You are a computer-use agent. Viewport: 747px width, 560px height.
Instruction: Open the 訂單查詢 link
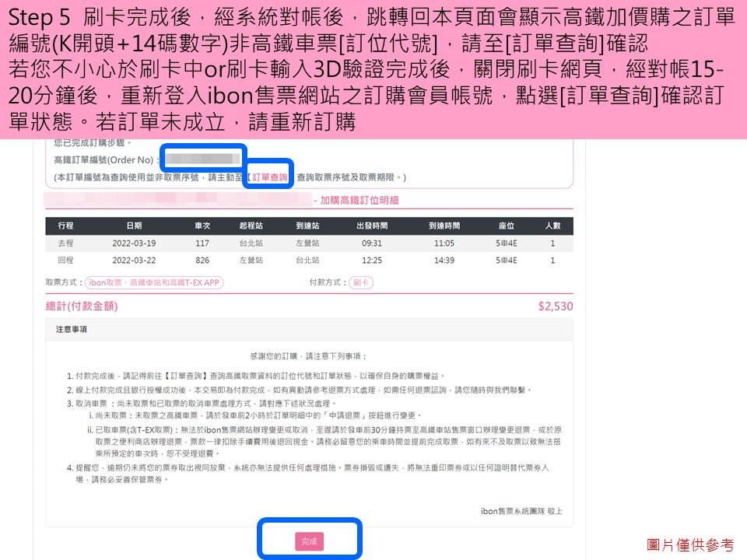pos(269,177)
